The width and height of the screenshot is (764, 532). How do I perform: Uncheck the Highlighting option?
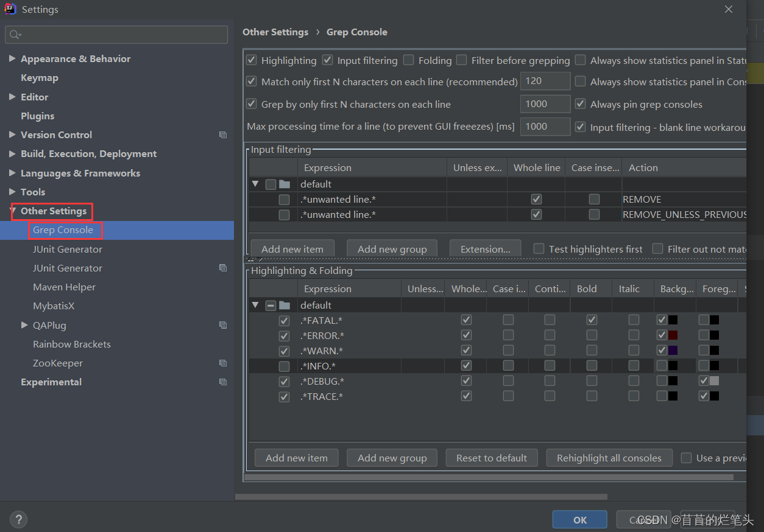tap(251, 60)
